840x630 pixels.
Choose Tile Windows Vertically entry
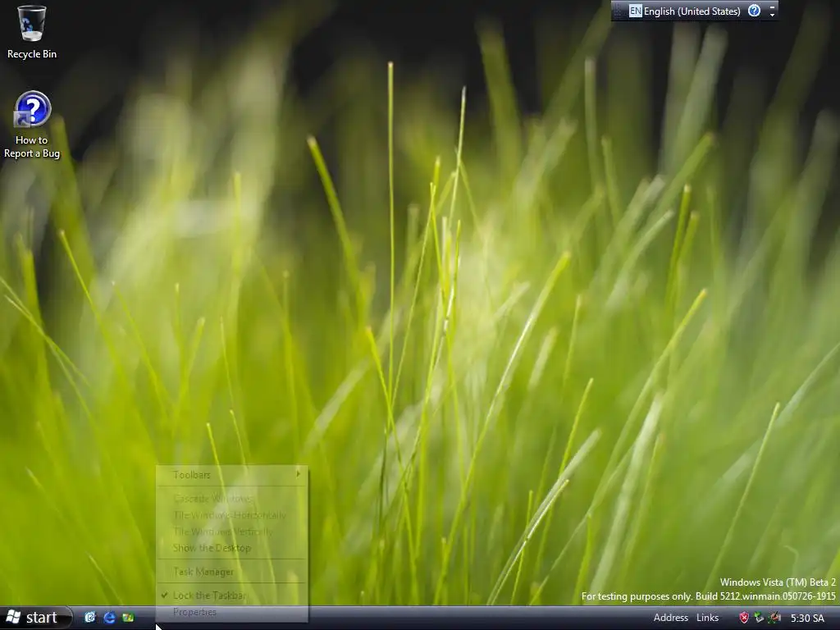(232, 532)
